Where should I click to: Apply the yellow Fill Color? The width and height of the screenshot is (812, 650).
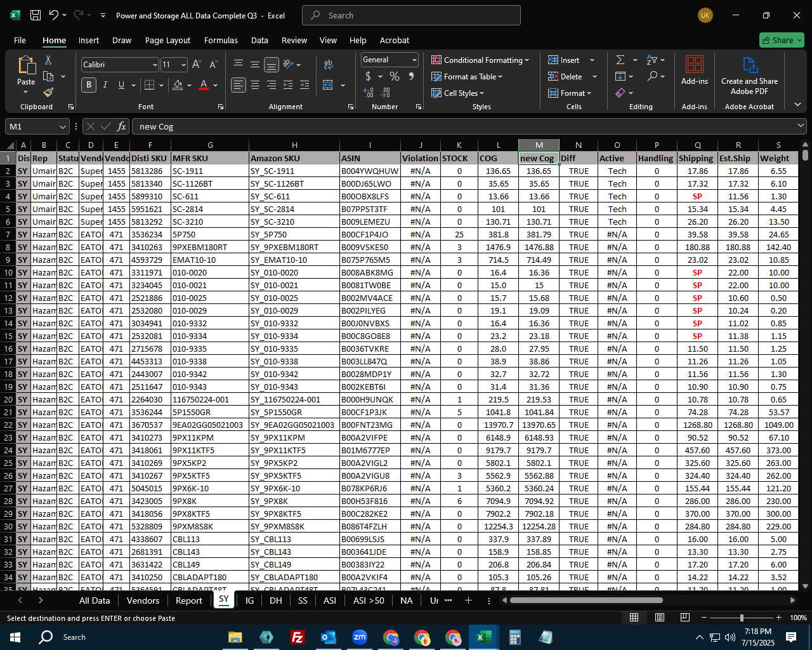click(178, 85)
